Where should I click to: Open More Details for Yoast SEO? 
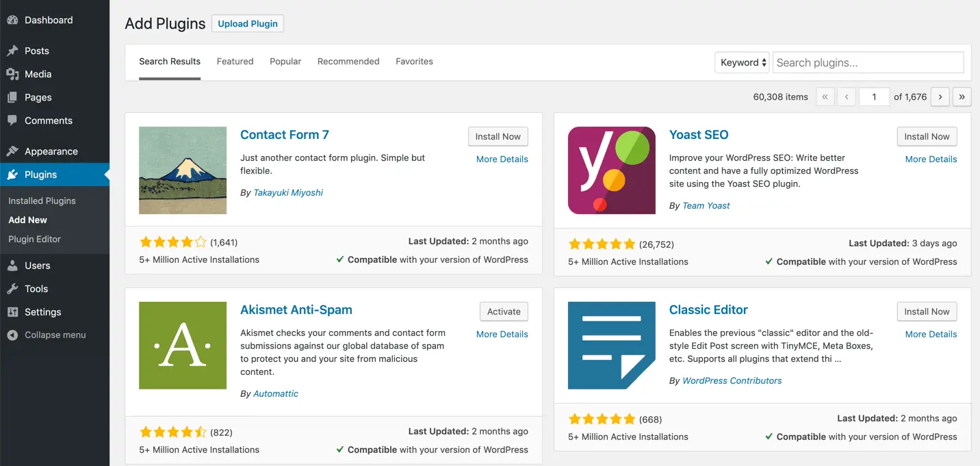pyautogui.click(x=931, y=159)
